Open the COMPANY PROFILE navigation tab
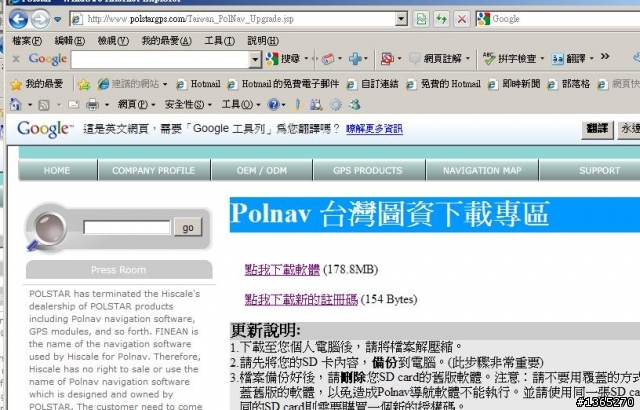640x410 pixels. click(154, 170)
